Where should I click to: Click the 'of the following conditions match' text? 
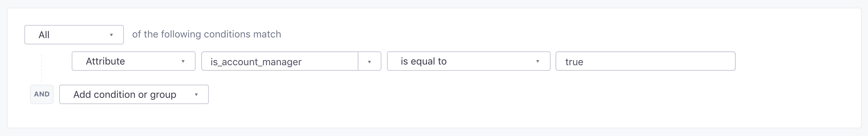pos(207,34)
